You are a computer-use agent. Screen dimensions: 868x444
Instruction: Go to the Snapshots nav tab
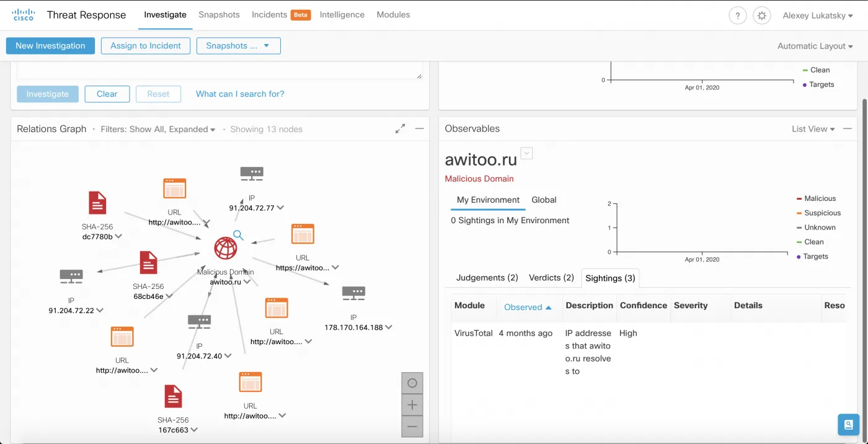coord(219,15)
